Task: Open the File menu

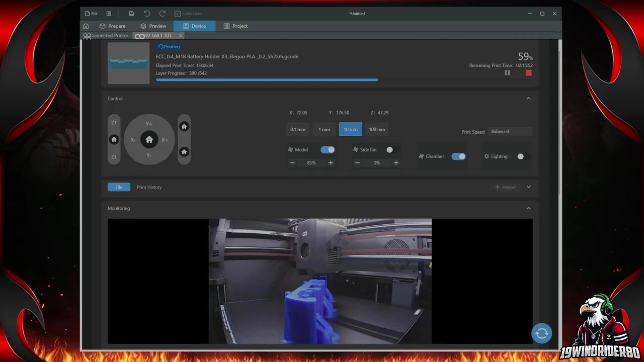Action: (91, 14)
